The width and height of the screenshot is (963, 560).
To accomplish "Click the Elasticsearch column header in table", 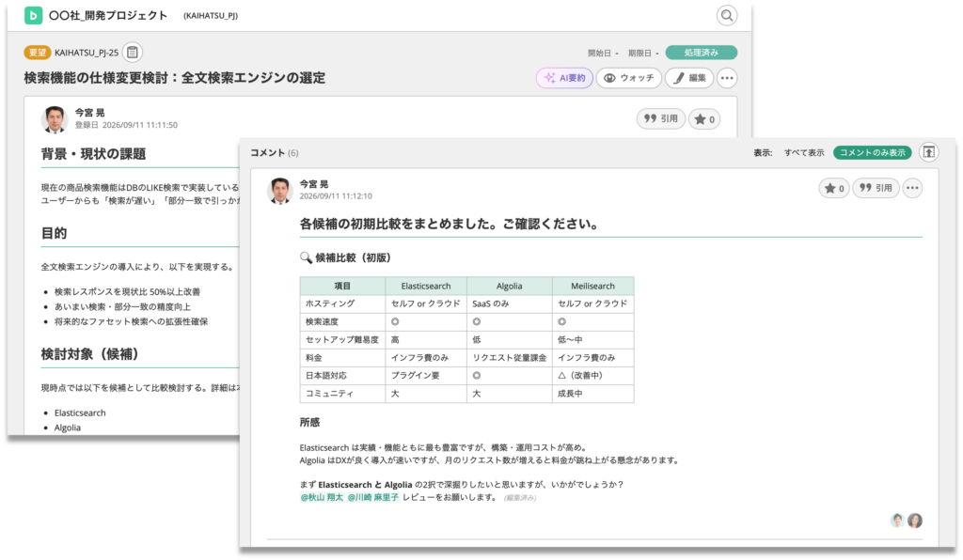I will click(x=426, y=286).
